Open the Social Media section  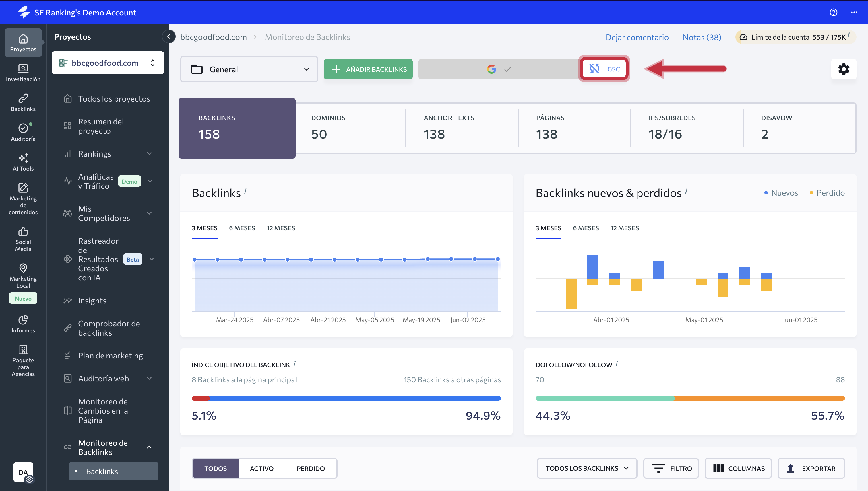pyautogui.click(x=23, y=239)
